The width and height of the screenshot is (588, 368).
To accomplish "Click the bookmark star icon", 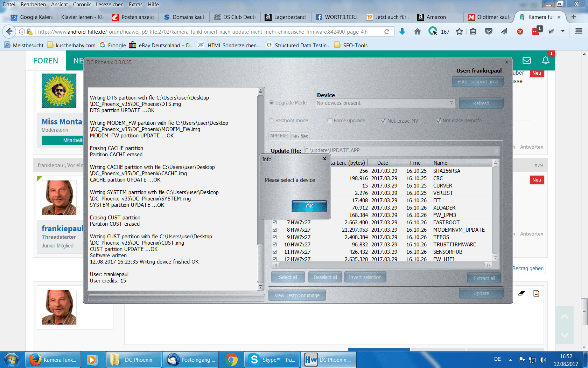I will (x=459, y=32).
